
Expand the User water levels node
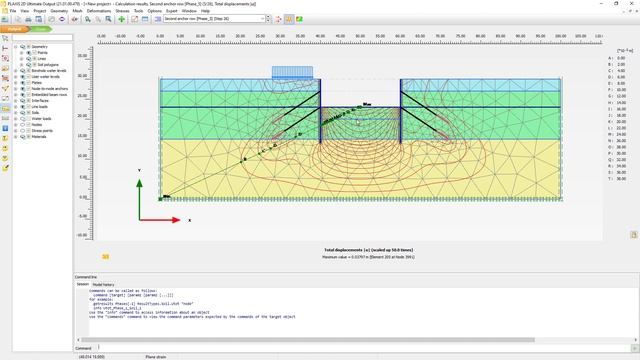16,77
